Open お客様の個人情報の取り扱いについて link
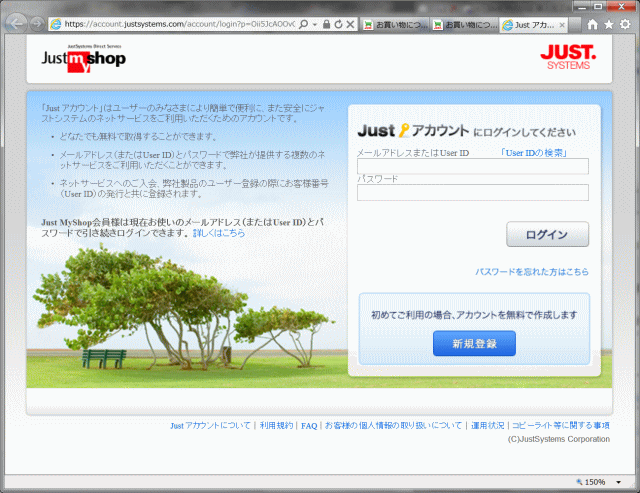This screenshot has width=640, height=493. [393, 426]
